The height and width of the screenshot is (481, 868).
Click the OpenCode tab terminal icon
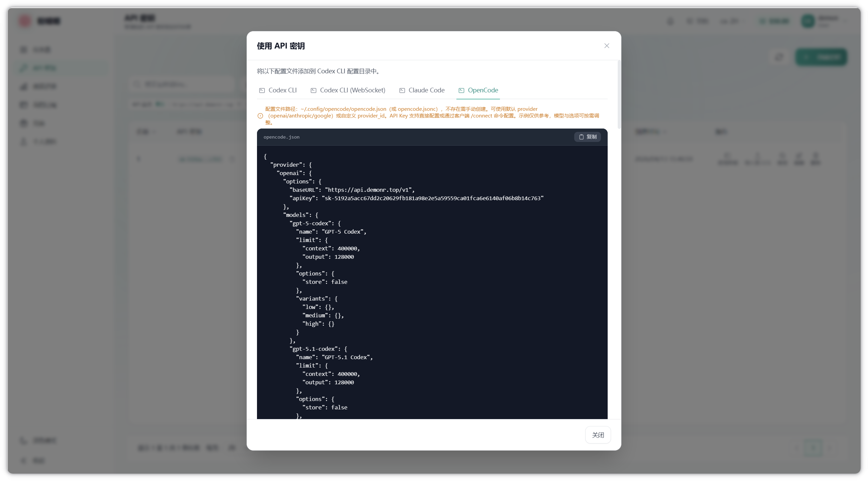[x=461, y=90]
